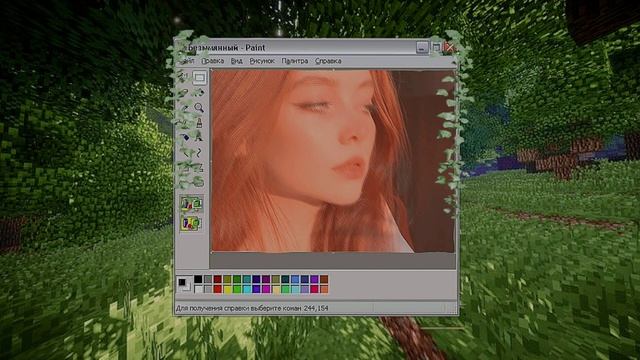Image resolution: width=640 pixels, height=360 pixels.
Task: Pick the olive swatch beside dark red
Action: tap(227, 279)
